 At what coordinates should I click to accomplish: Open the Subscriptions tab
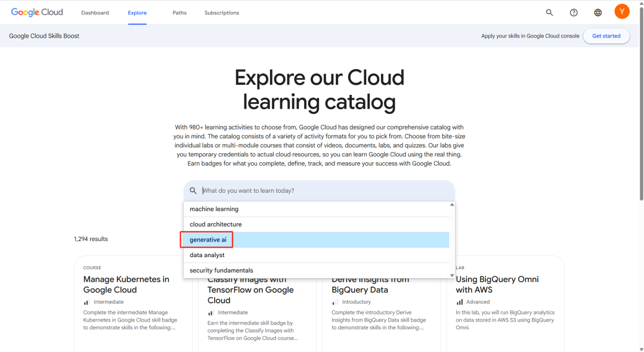point(222,13)
